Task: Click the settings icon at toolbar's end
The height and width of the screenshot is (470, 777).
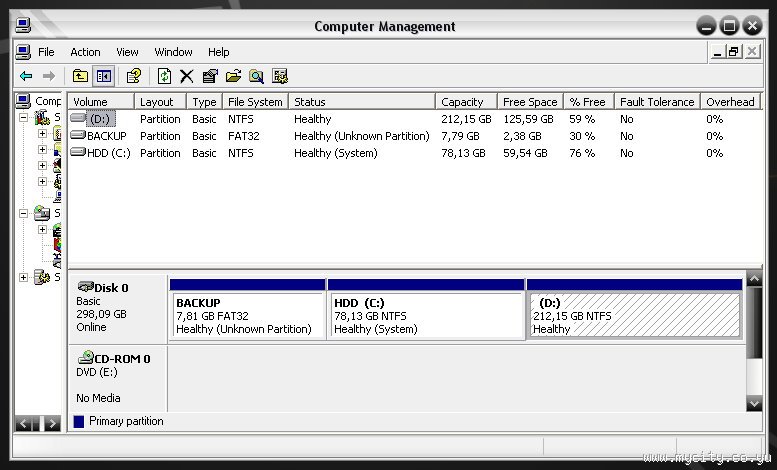Action: (279, 76)
